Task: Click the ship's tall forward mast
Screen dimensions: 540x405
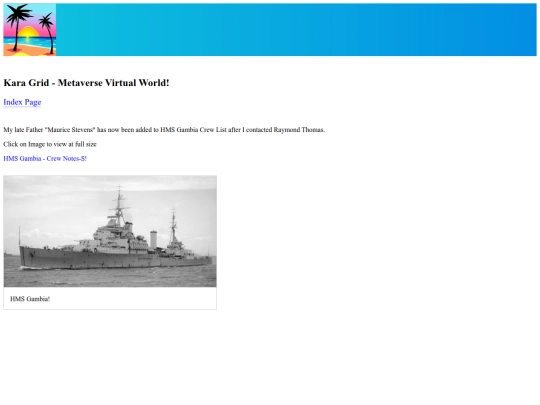Action: [119, 207]
